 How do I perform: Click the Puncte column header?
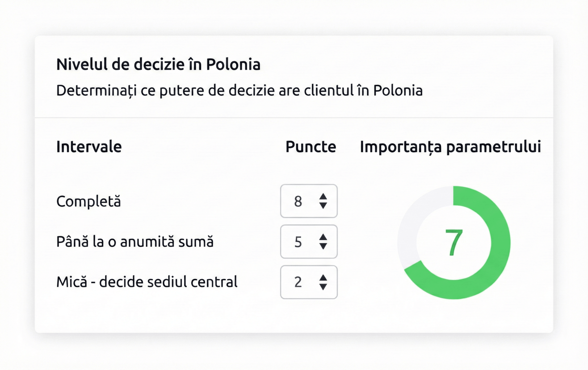[x=311, y=147]
